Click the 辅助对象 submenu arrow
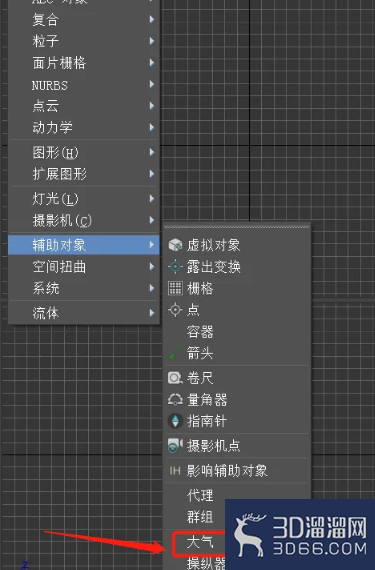The height and width of the screenshot is (570, 375). click(152, 245)
